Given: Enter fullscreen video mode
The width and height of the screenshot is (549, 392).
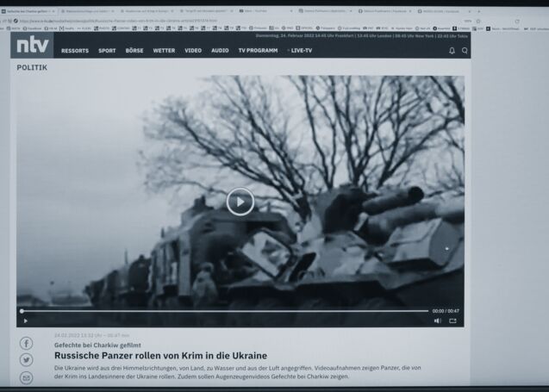Looking at the screenshot, I should tap(452, 320).
